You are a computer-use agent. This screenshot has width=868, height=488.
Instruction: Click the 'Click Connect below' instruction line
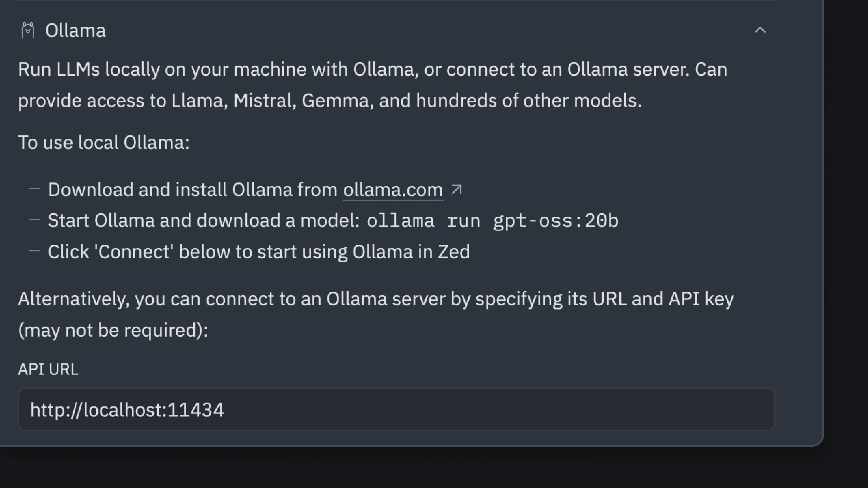pyautogui.click(x=259, y=252)
